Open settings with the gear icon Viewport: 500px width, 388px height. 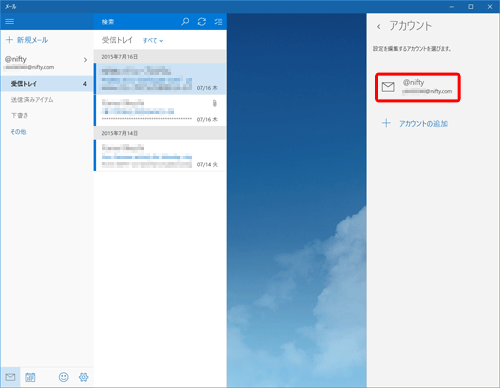[x=83, y=377]
